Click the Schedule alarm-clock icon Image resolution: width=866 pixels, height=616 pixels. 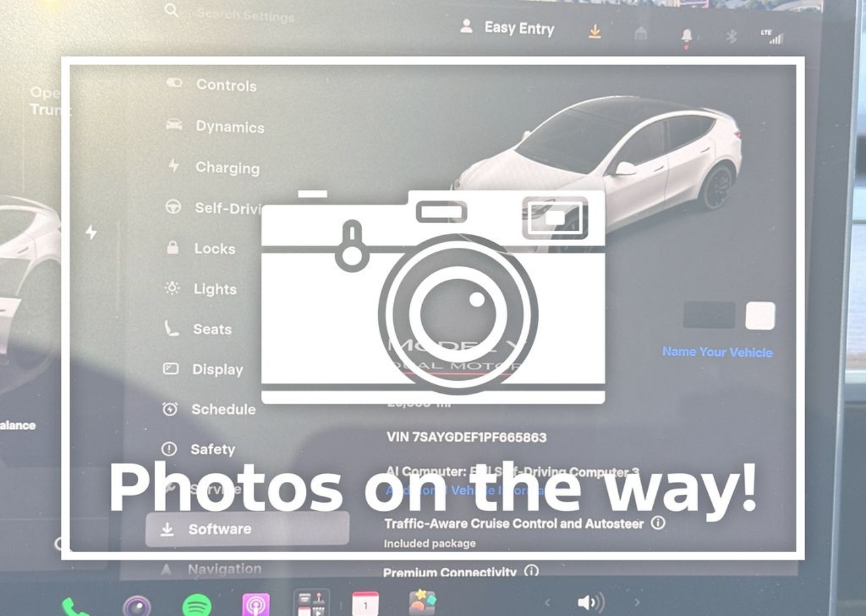[170, 409]
